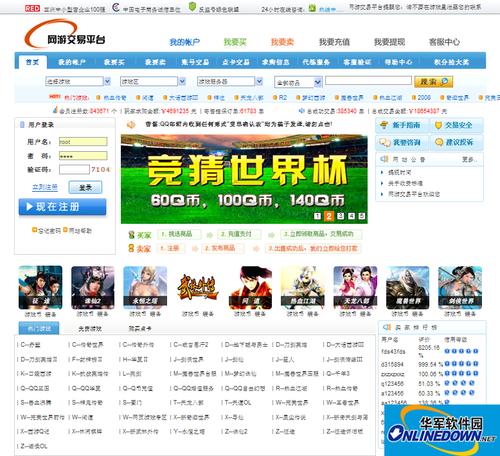The height and width of the screenshot is (456, 500).
Task: Open 我的帐户 in the blue navigation bar
Action: [72, 62]
